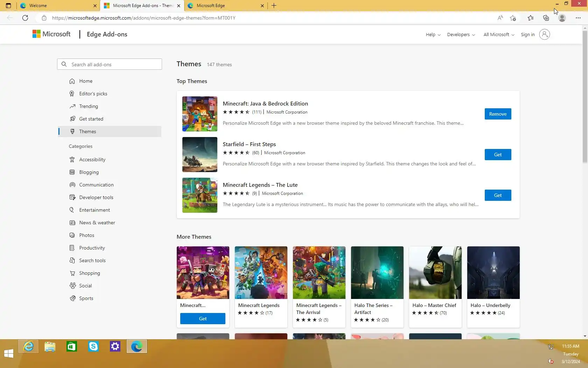Open Halo The Series – Artifact thumbnail

coord(377,273)
